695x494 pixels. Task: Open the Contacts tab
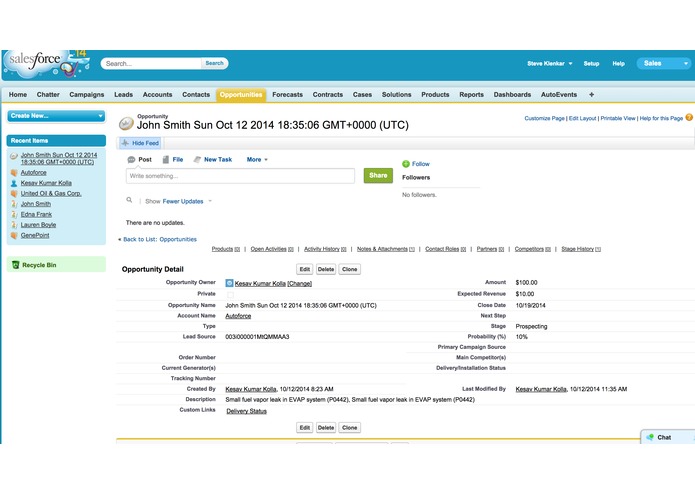tap(196, 95)
